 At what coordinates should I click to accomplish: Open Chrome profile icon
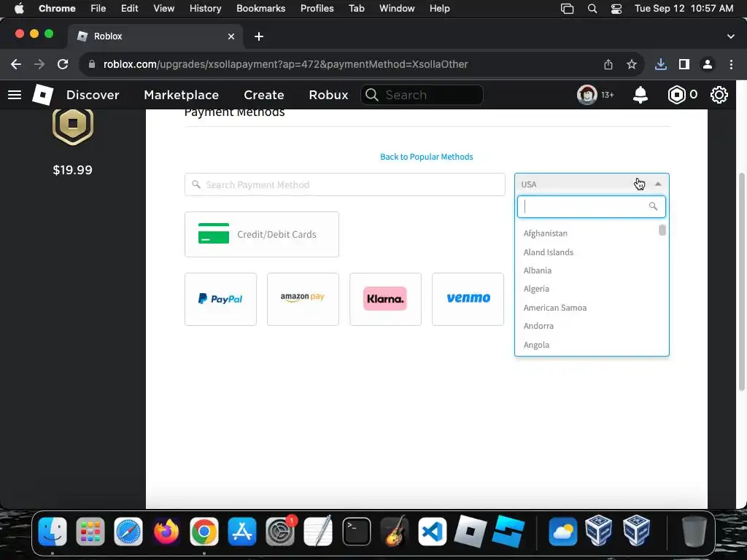pos(708,64)
